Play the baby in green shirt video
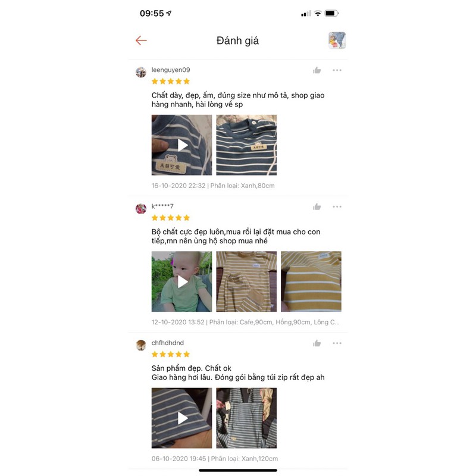476x476 pixels. coord(182,281)
